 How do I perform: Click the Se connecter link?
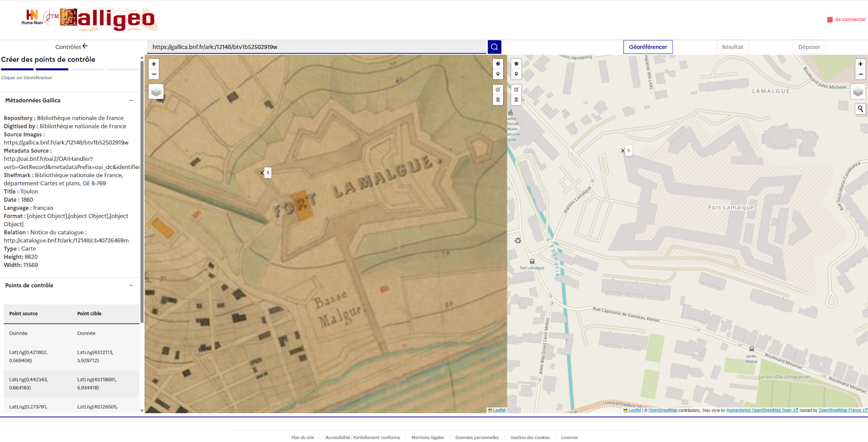pyautogui.click(x=850, y=19)
